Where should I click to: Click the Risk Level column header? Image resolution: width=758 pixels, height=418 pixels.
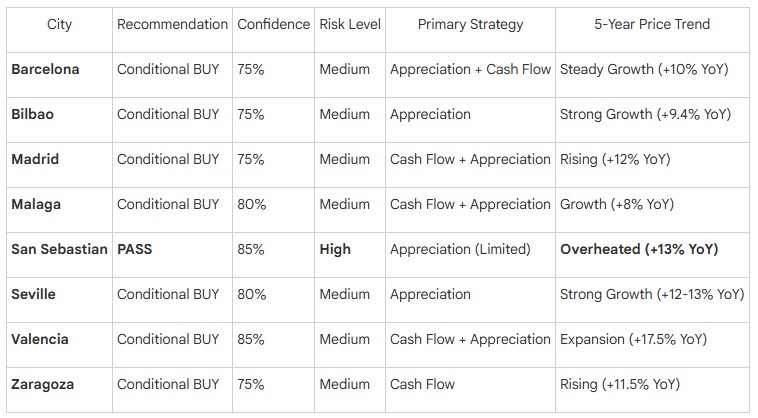pyautogui.click(x=350, y=24)
